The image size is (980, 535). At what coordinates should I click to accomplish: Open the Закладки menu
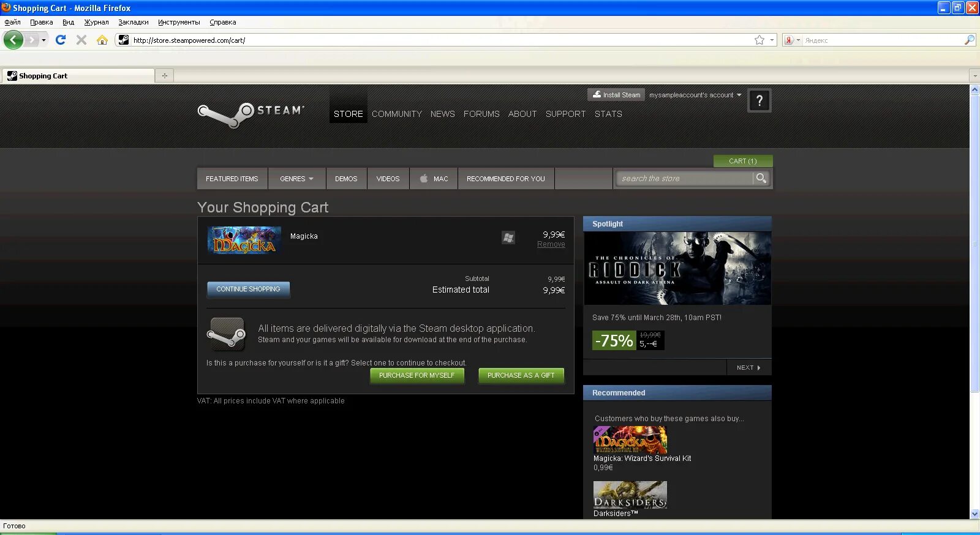134,22
